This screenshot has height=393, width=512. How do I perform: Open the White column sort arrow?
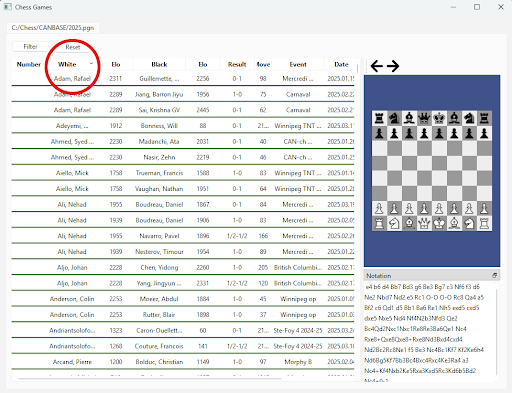(91, 63)
